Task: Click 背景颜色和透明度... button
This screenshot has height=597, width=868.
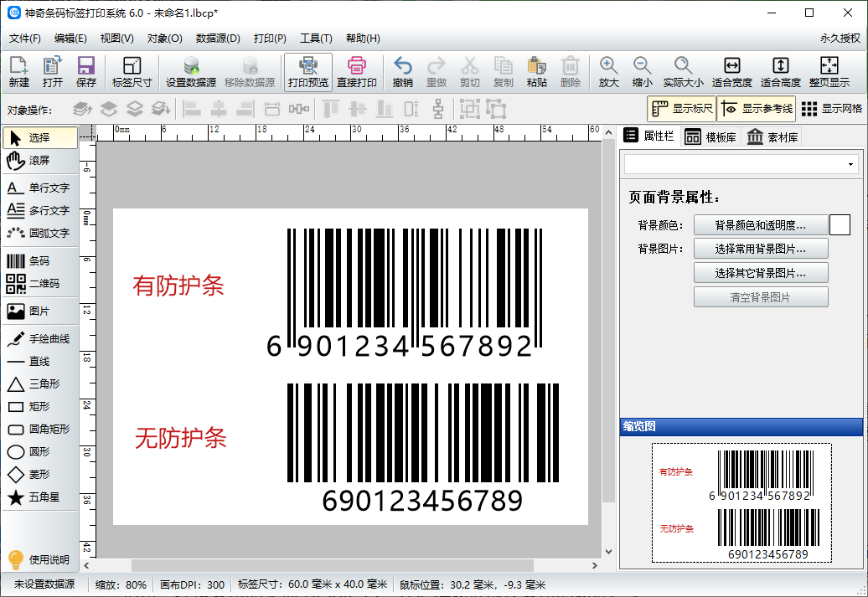Action: (761, 225)
